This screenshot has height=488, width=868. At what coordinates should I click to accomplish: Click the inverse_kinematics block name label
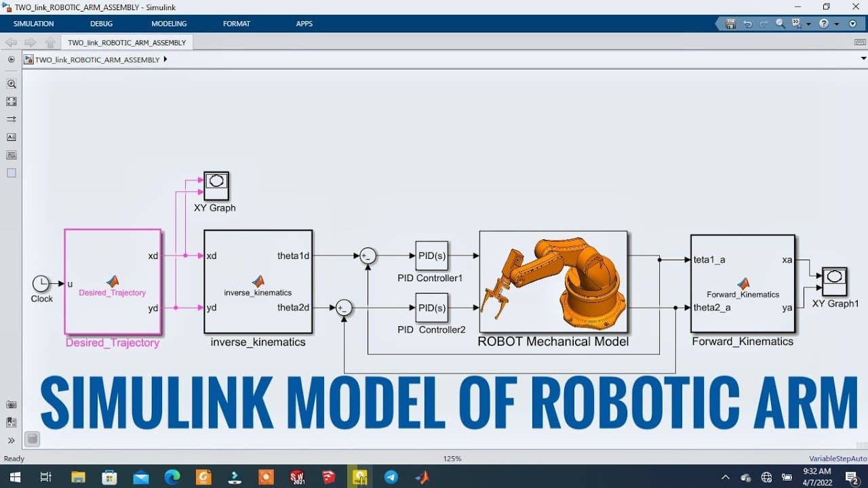[258, 342]
